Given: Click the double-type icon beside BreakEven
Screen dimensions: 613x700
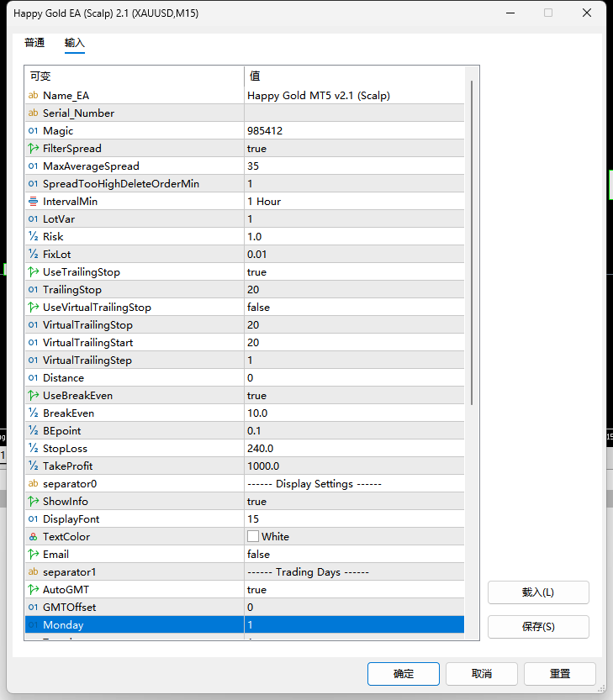Looking at the screenshot, I should (33, 413).
